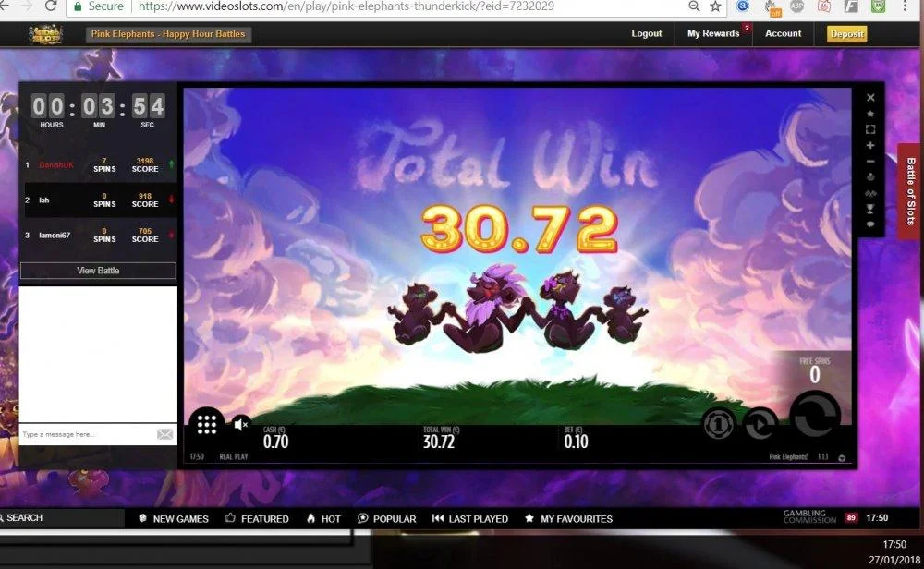
Task: Open the Account page
Action: 784,33
